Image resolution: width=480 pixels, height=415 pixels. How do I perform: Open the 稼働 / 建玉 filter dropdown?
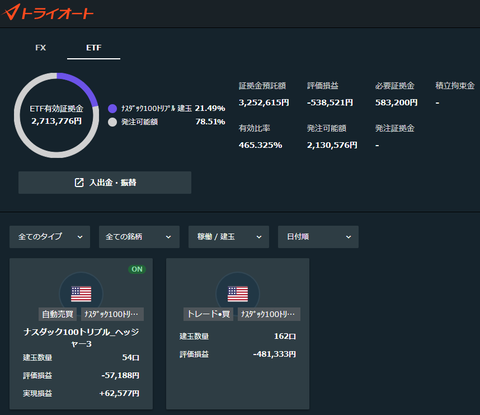click(x=229, y=237)
